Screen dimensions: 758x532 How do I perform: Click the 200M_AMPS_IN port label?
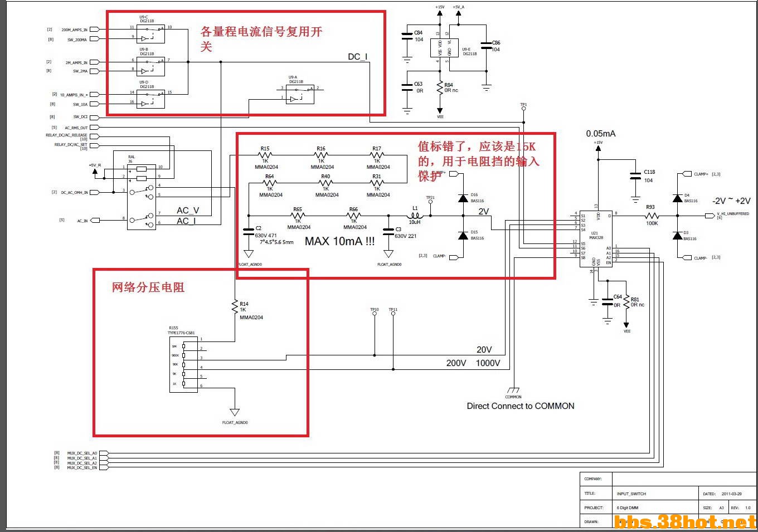pyautogui.click(x=75, y=30)
